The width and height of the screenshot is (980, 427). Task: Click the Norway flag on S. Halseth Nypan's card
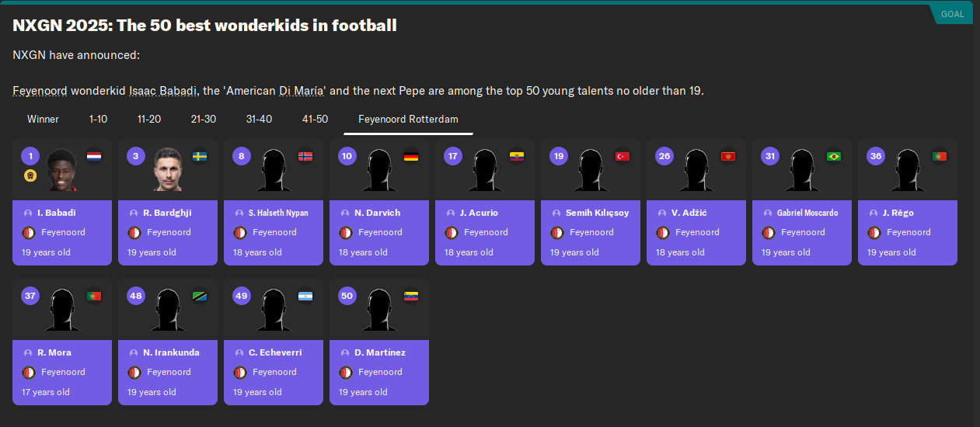point(305,156)
